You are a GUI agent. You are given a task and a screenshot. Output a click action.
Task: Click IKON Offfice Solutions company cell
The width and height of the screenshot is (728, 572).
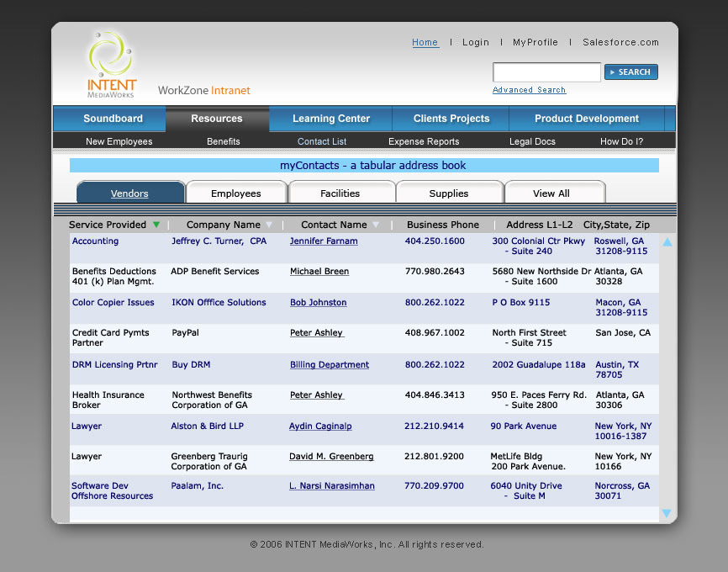pyautogui.click(x=219, y=303)
